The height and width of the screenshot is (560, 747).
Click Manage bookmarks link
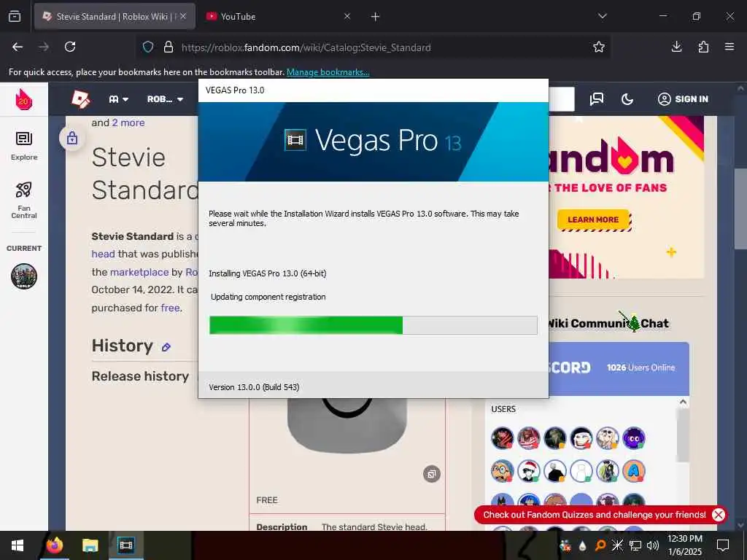click(x=328, y=72)
